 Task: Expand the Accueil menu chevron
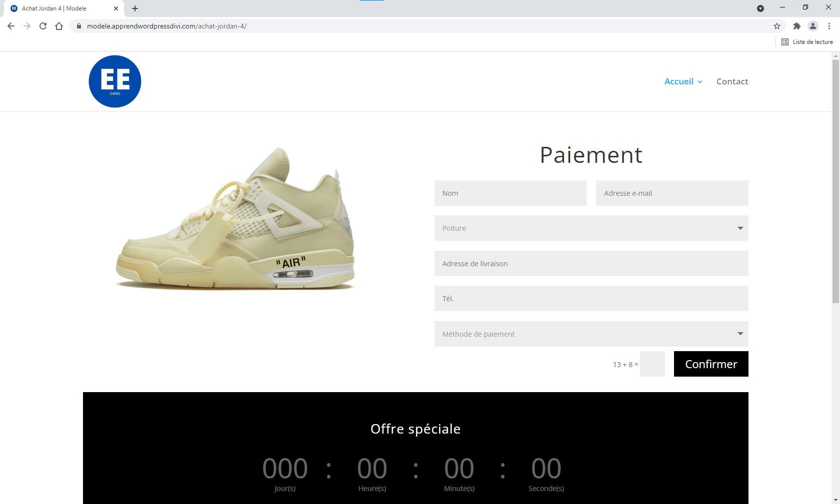pos(700,82)
